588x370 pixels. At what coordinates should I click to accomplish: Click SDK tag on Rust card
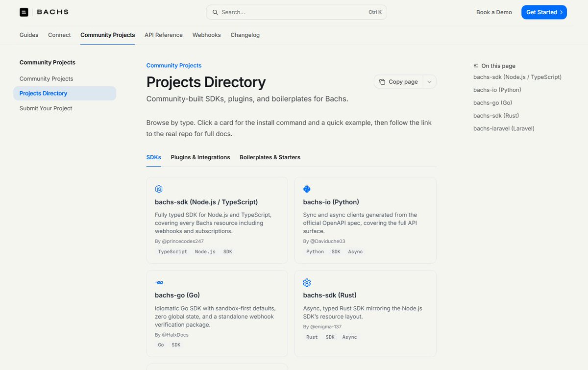[330, 337]
